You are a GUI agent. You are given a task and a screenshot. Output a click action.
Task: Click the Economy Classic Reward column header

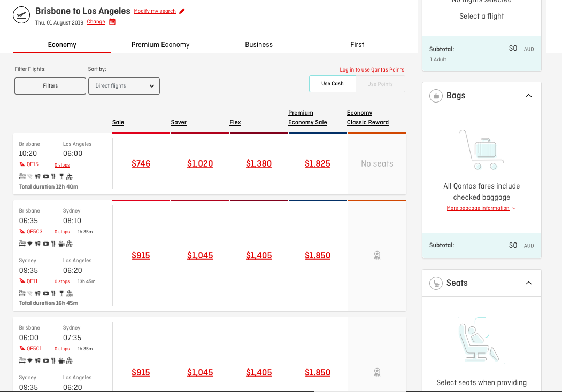coord(368,118)
